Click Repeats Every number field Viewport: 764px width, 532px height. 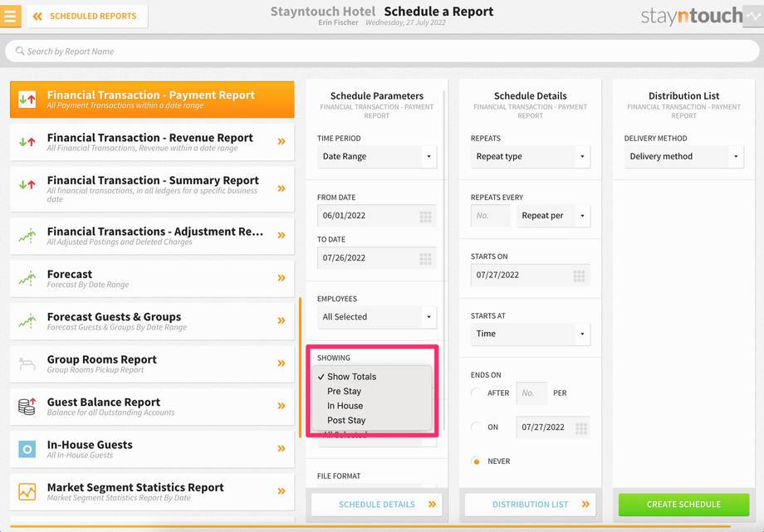point(490,215)
